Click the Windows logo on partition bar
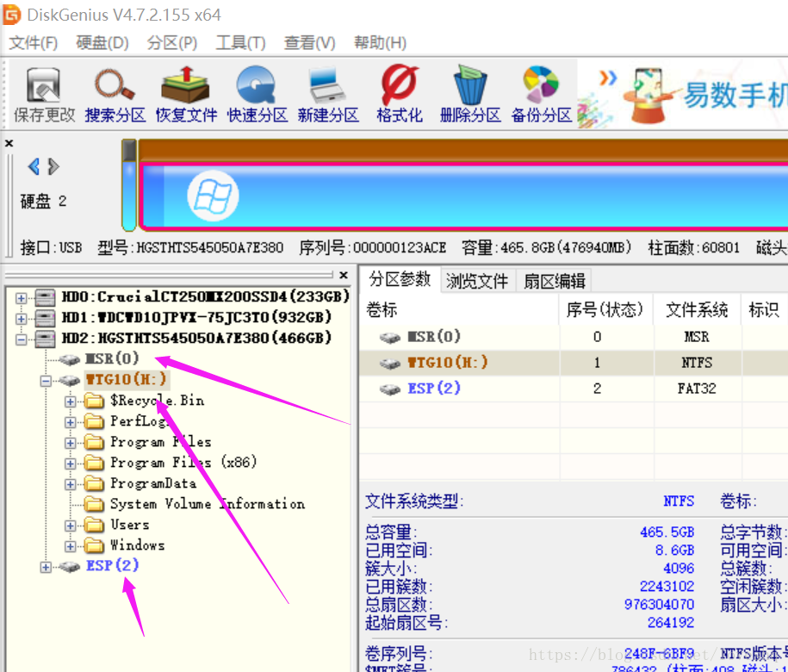Image resolution: width=788 pixels, height=672 pixels. (x=213, y=196)
